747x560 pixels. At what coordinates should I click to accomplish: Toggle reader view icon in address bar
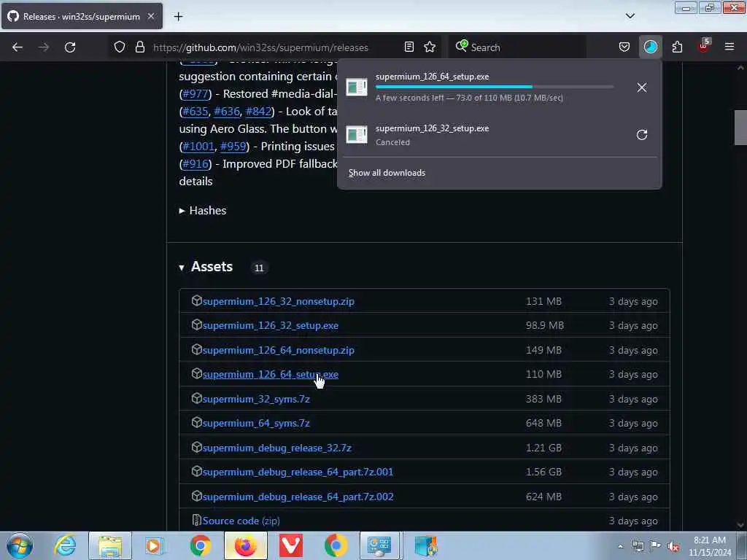[409, 47]
